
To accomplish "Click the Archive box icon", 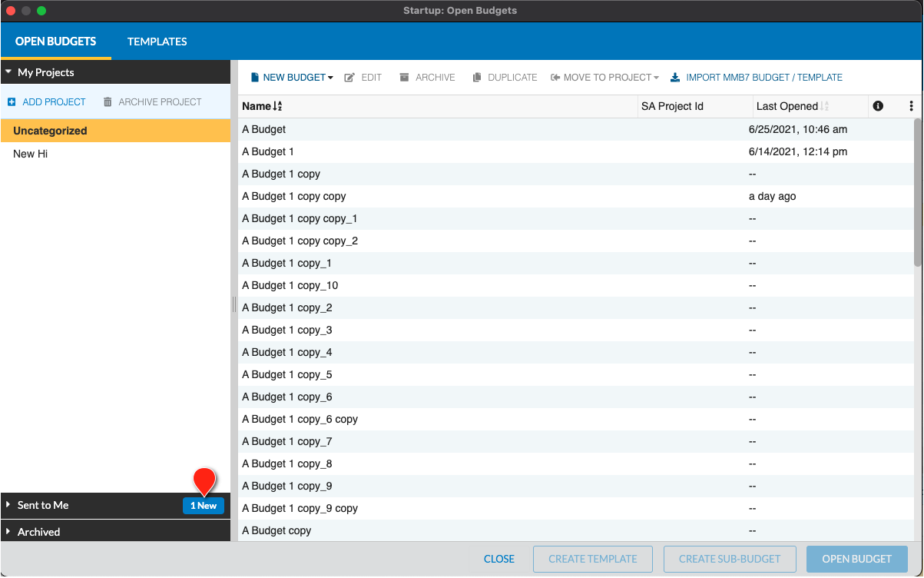I will coord(404,78).
